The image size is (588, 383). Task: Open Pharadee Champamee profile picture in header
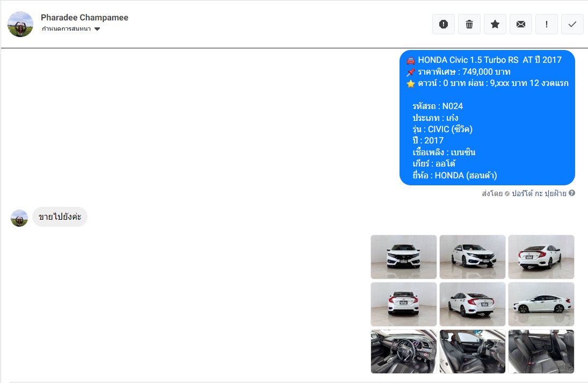[x=20, y=24]
